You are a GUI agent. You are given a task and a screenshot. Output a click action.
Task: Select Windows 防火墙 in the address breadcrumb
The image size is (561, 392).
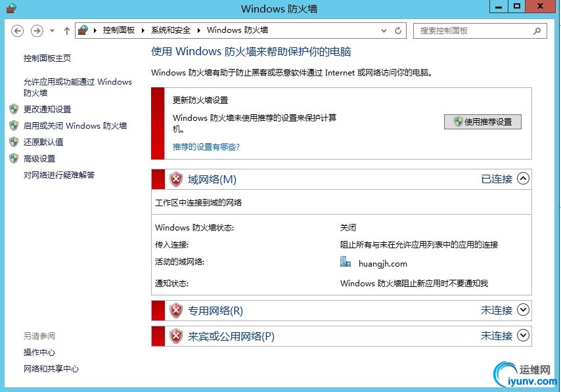click(x=238, y=30)
